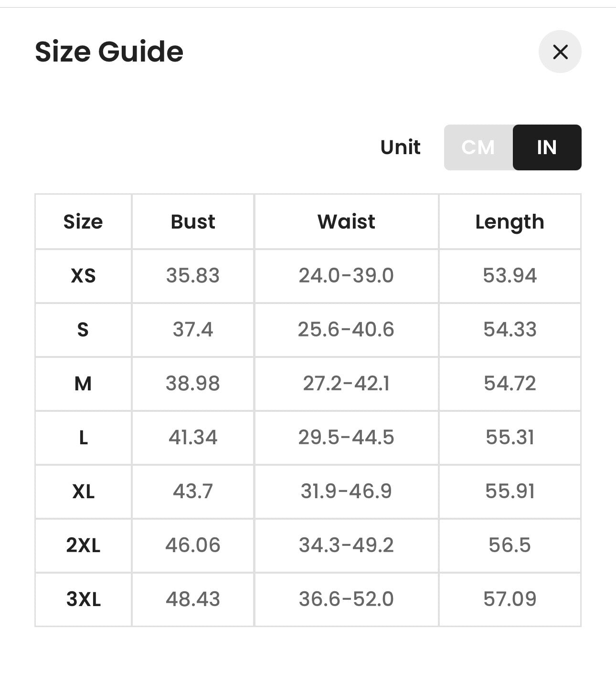Viewport: 616px width, 681px height.
Task: Select the XL size row label
Action: 83,492
